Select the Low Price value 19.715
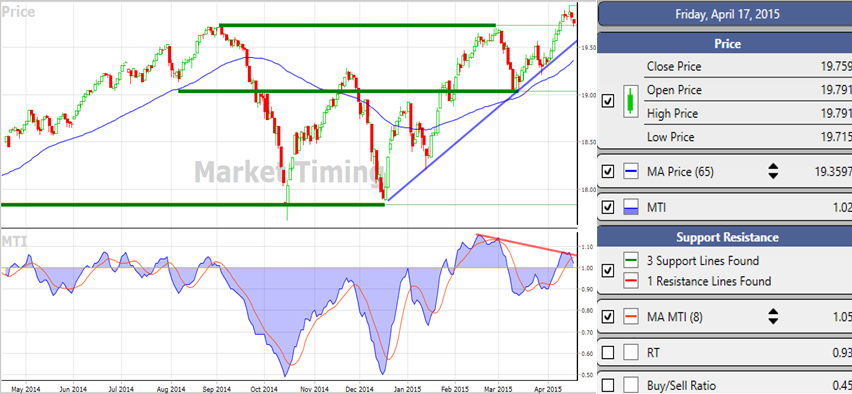The height and width of the screenshot is (394, 852). tap(836, 136)
